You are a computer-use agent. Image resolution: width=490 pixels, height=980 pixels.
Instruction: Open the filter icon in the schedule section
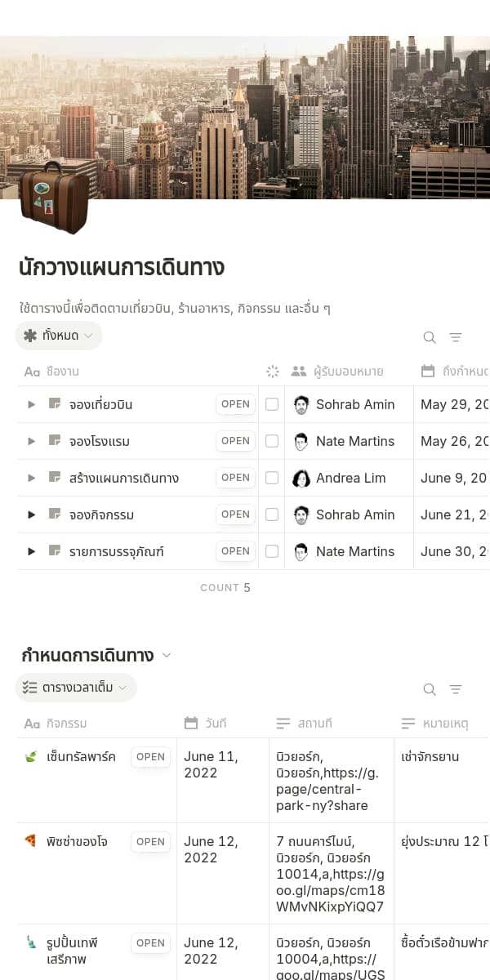pos(456,689)
